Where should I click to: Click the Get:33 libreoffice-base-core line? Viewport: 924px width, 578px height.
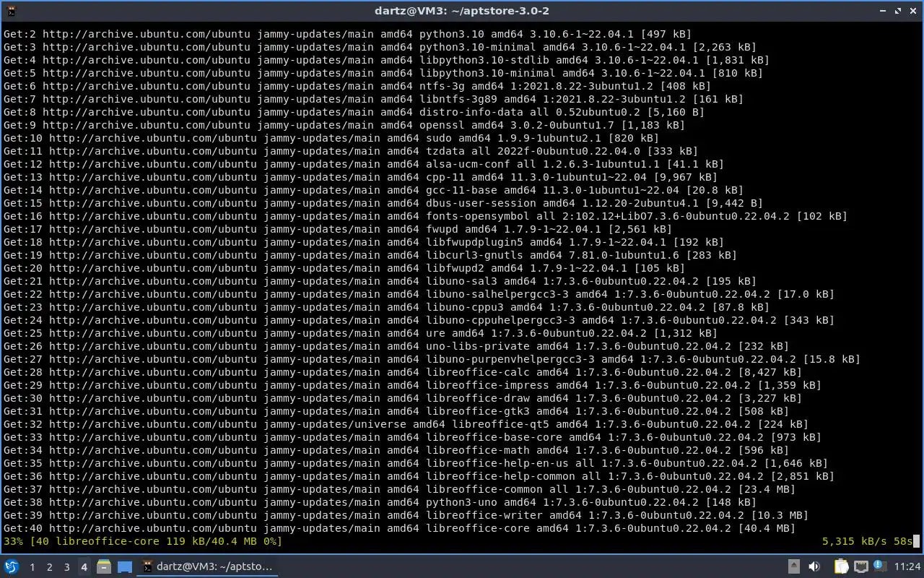pyautogui.click(x=412, y=437)
